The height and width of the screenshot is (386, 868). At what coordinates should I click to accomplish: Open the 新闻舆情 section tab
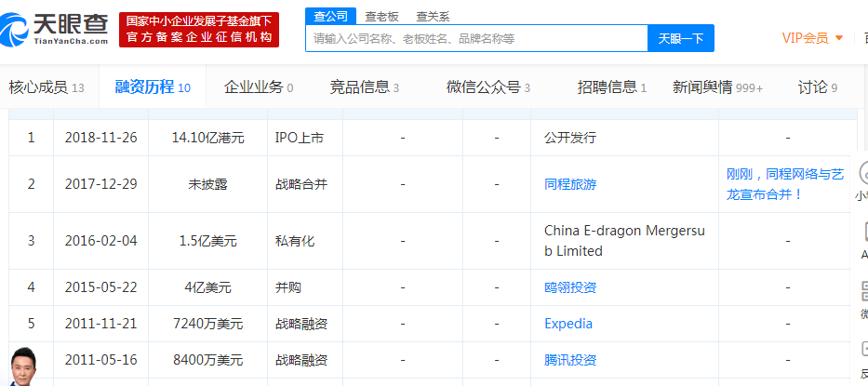pyautogui.click(x=717, y=87)
